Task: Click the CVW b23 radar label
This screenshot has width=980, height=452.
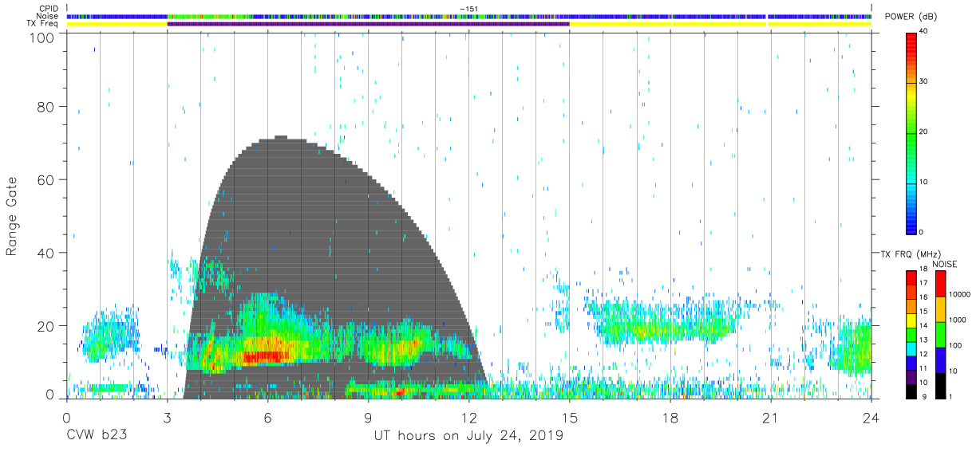Action: tap(96, 436)
